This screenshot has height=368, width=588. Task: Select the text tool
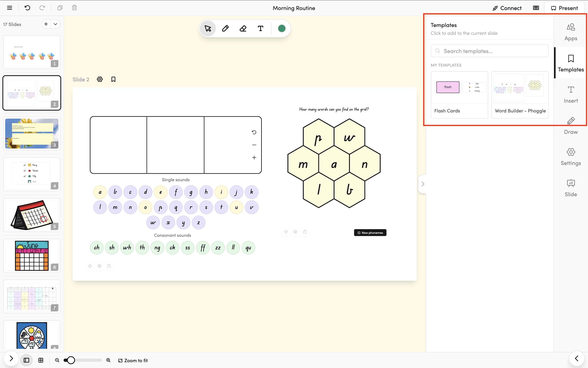tap(260, 28)
